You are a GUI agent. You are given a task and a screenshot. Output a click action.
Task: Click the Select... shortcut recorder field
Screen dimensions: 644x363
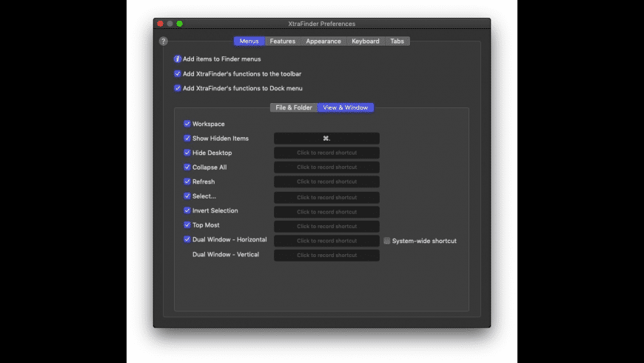326,197
